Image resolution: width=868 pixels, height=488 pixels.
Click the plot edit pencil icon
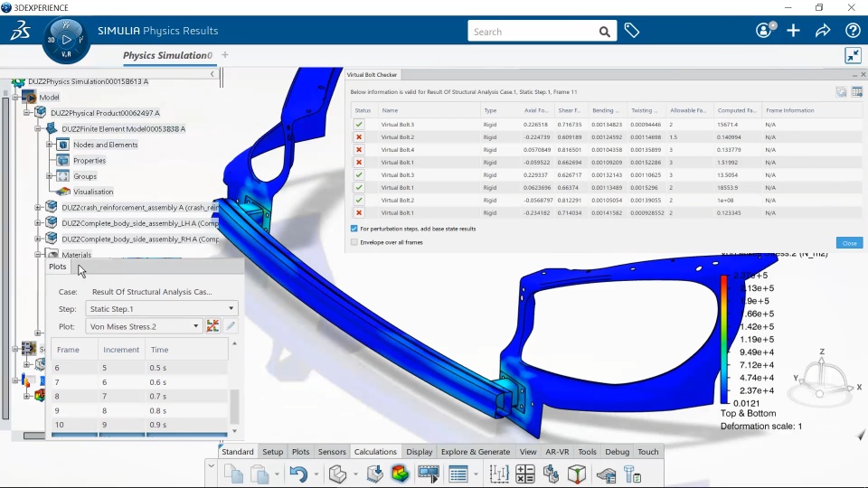(231, 326)
